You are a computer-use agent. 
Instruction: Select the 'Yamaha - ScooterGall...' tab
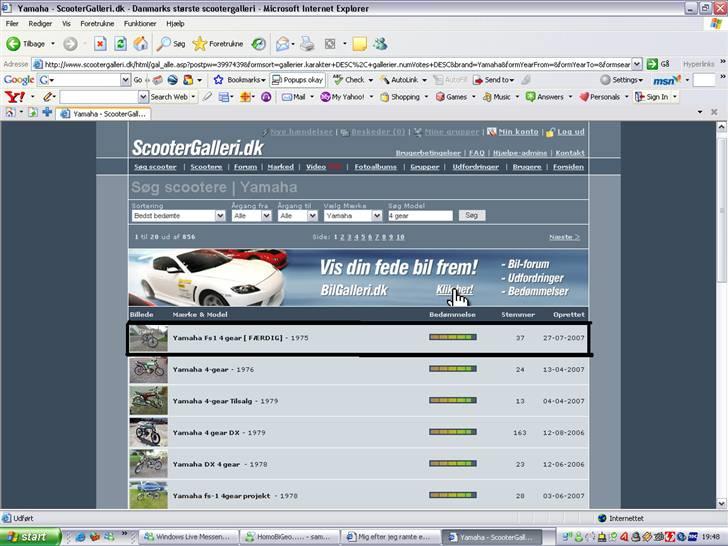104,113
